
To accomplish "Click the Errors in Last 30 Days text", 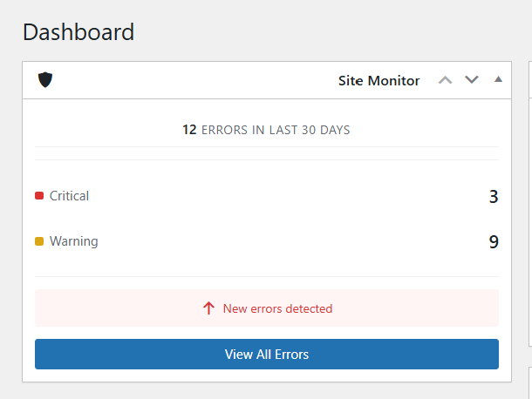I will pyautogui.click(x=275, y=130).
